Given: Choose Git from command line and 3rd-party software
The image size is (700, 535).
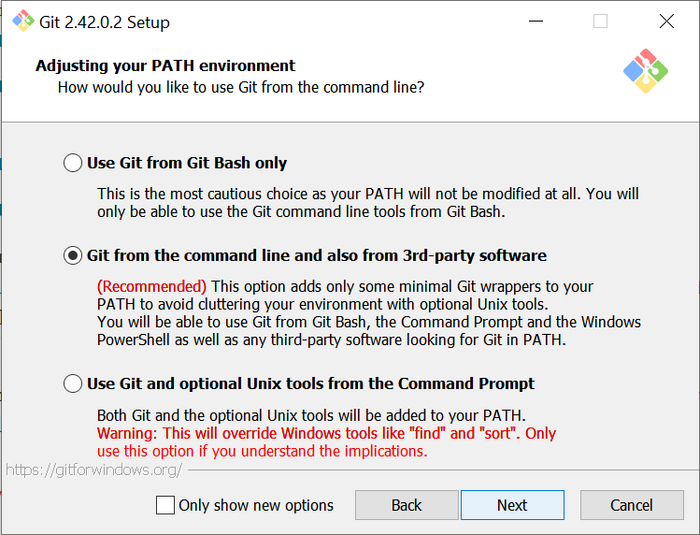Looking at the screenshot, I should [73, 256].
